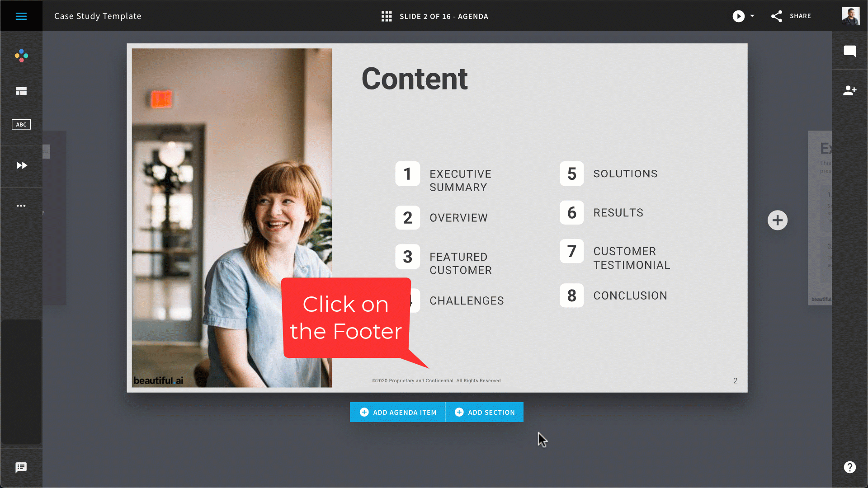Select SLIDE 2 OF 16 navigation menu
Screen dimensions: 868x488
tap(434, 16)
